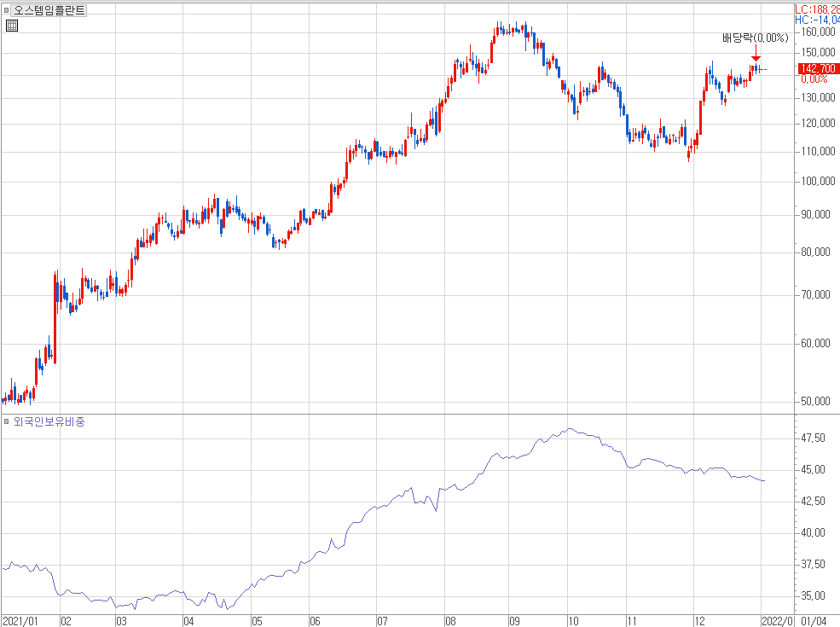Click the HC:-14,04 value at top right
The width and height of the screenshot is (840, 627).
(x=817, y=20)
